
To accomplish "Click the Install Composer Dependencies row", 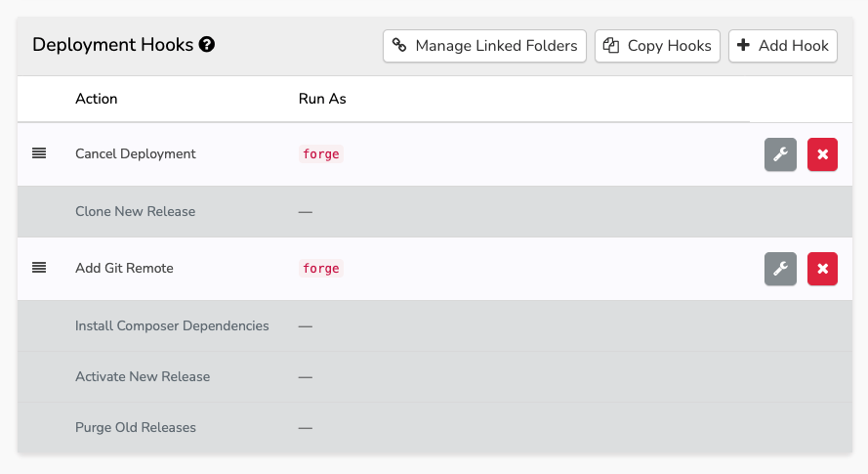I will click(x=172, y=325).
